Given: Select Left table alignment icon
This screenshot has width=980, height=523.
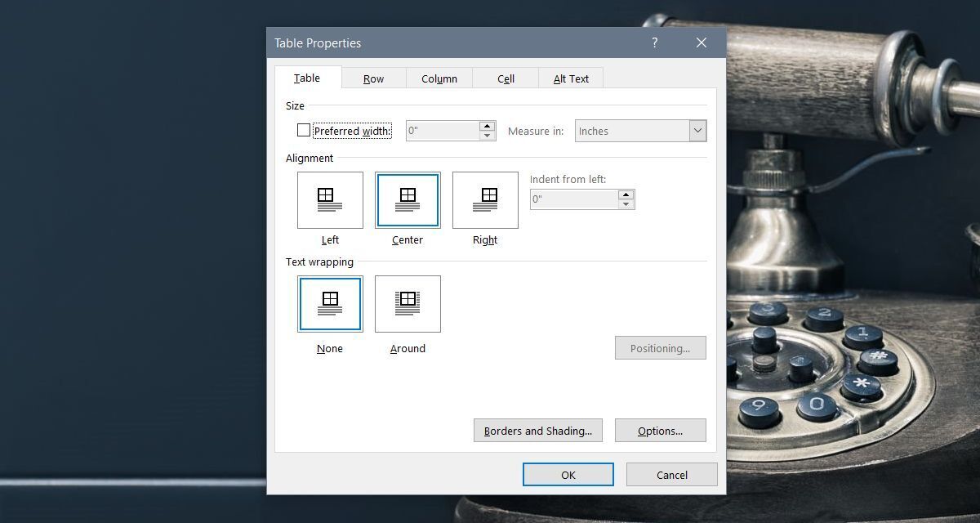Looking at the screenshot, I should tap(330, 200).
